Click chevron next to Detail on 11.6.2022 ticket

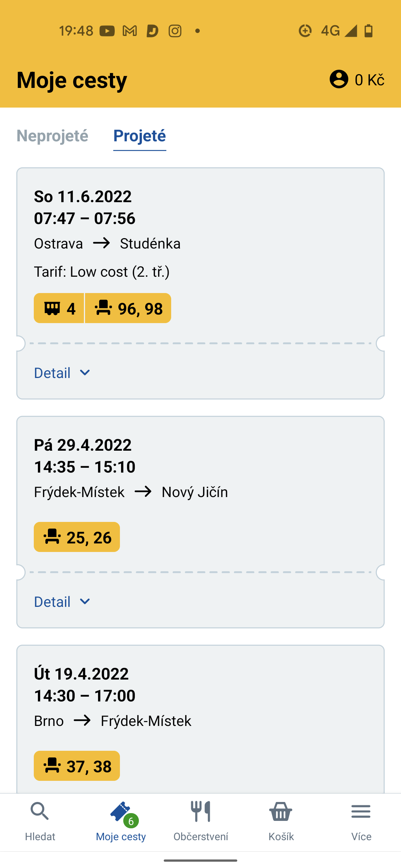click(x=85, y=373)
